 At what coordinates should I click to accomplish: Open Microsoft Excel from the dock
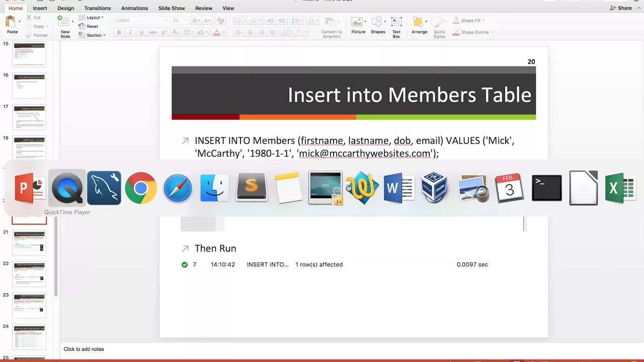(621, 188)
